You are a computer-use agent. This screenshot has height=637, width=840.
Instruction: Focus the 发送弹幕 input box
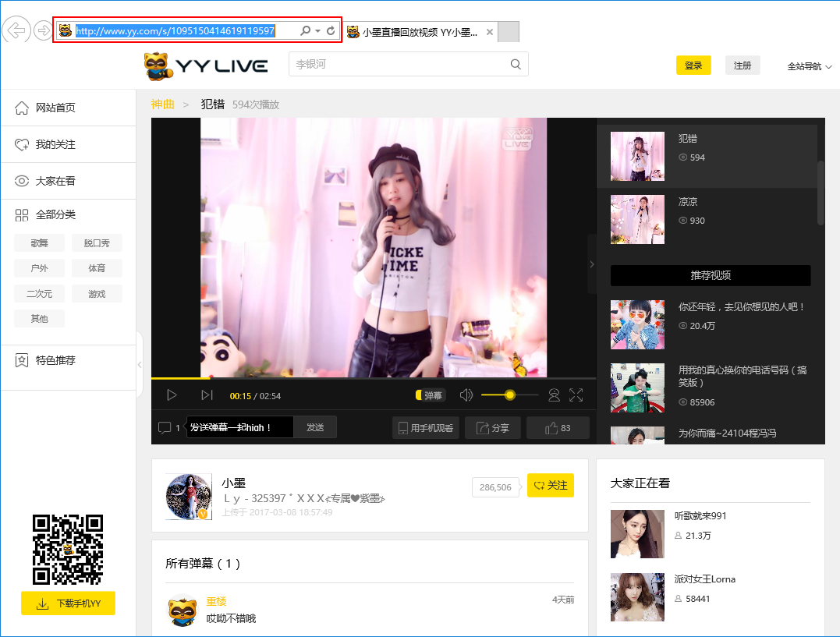pos(239,427)
